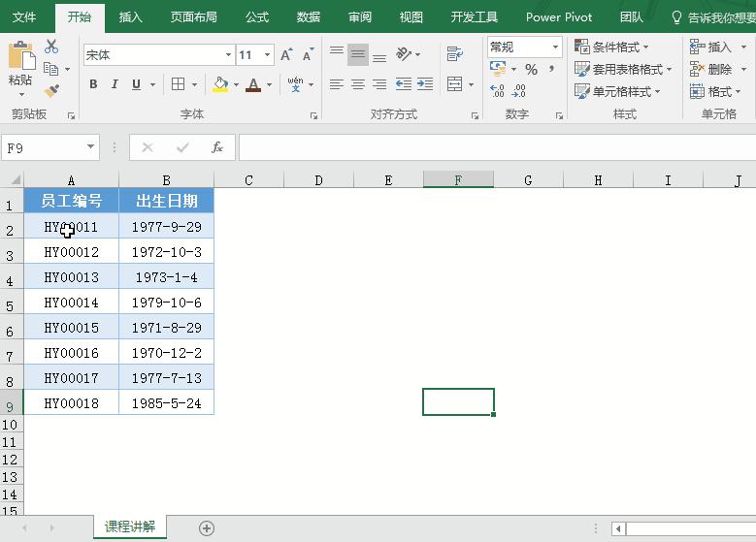This screenshot has height=542, width=756.
Task: Click the 出生日期 header cell
Action: 166,201
